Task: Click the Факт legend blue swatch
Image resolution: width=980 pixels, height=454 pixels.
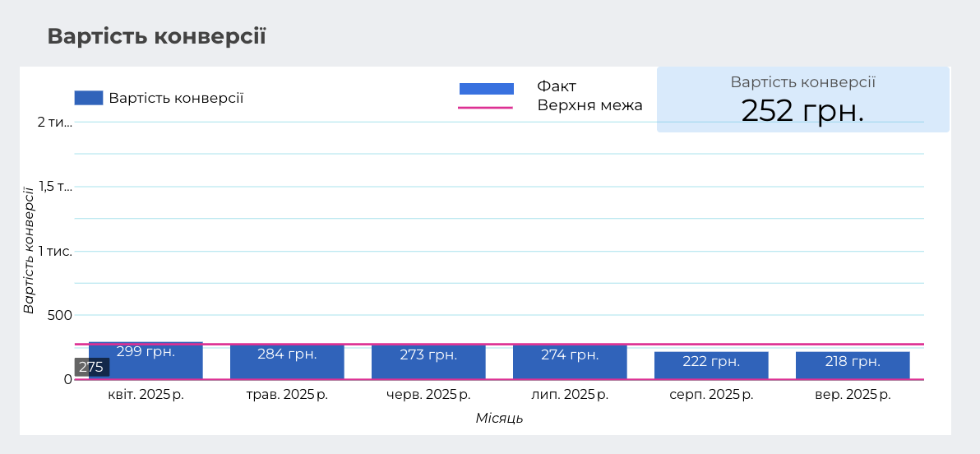Action: point(486,89)
